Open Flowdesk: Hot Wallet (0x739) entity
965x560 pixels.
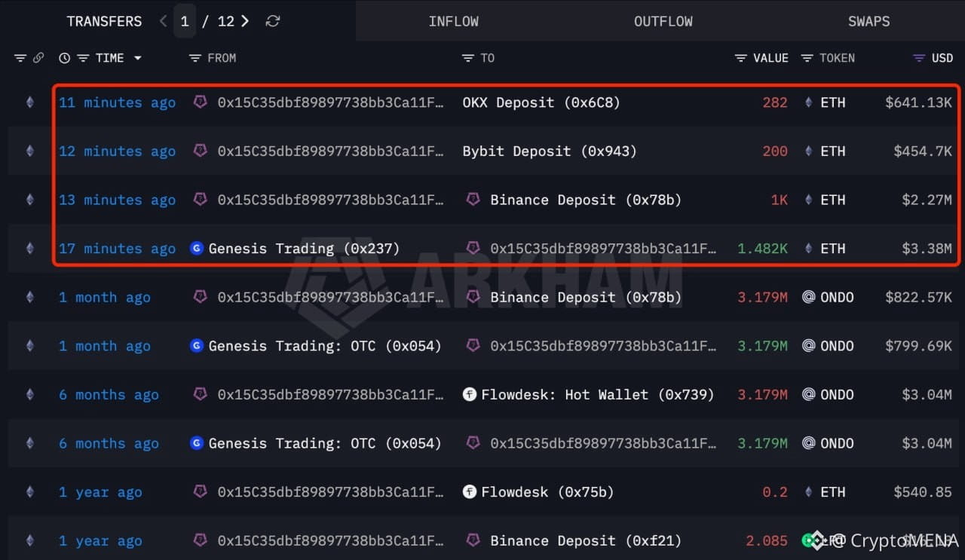597,394
